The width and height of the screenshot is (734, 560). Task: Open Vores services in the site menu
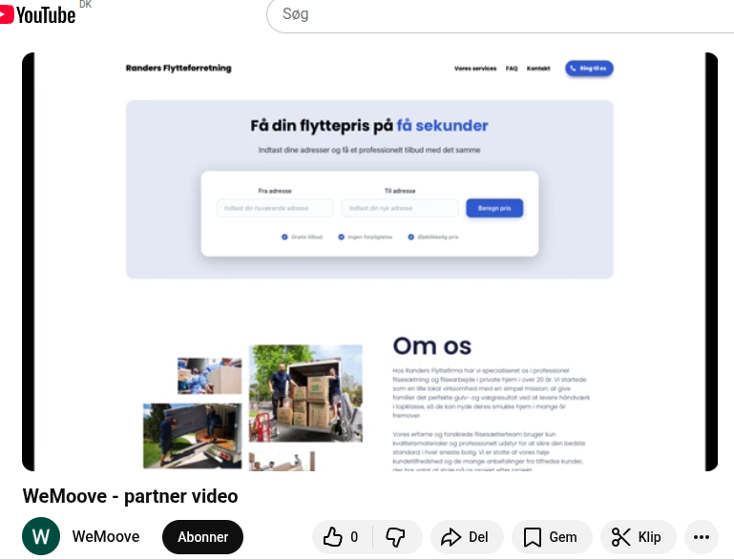point(475,69)
